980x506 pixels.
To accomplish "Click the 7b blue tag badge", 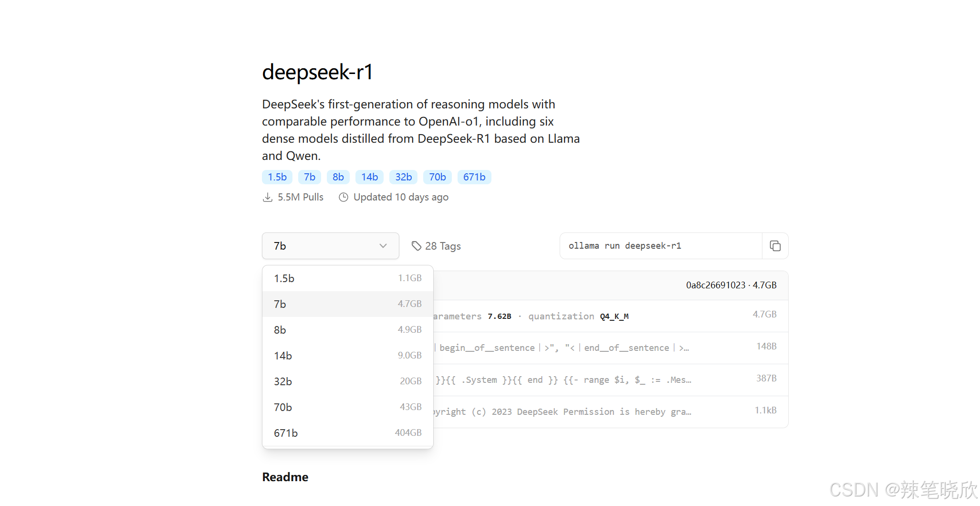I will [310, 177].
